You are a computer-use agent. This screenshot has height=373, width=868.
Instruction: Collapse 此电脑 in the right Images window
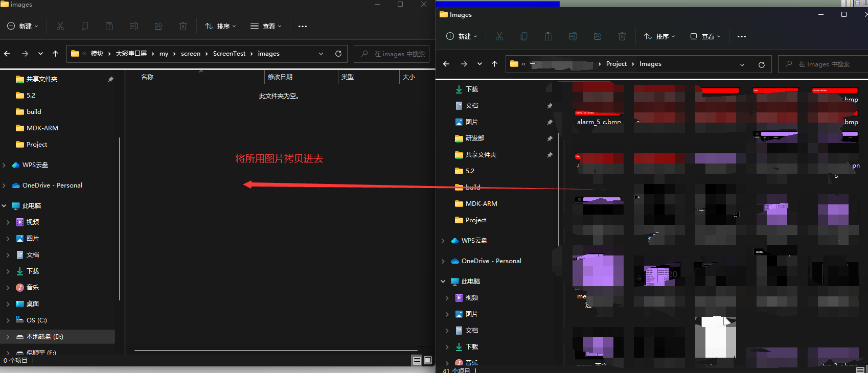tap(443, 282)
